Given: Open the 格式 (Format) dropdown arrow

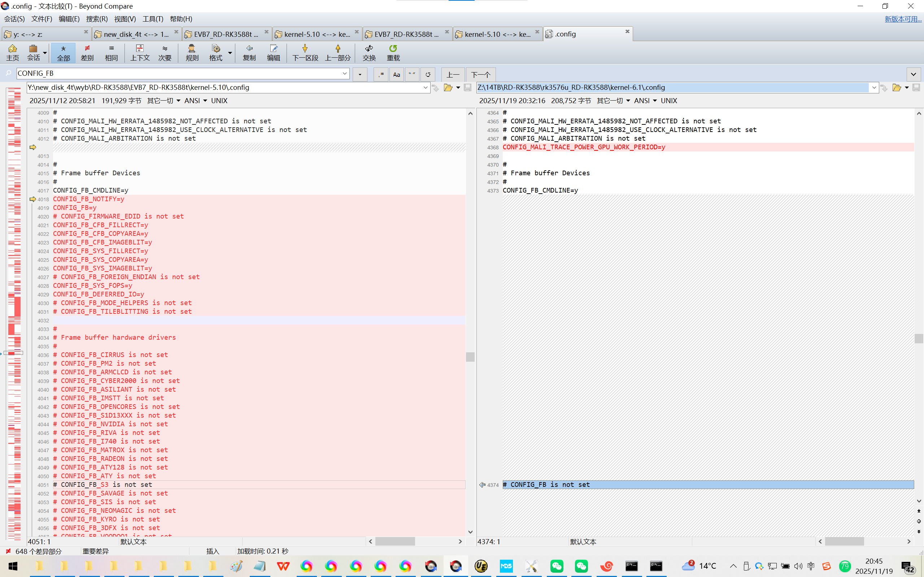Looking at the screenshot, I should tap(230, 53).
